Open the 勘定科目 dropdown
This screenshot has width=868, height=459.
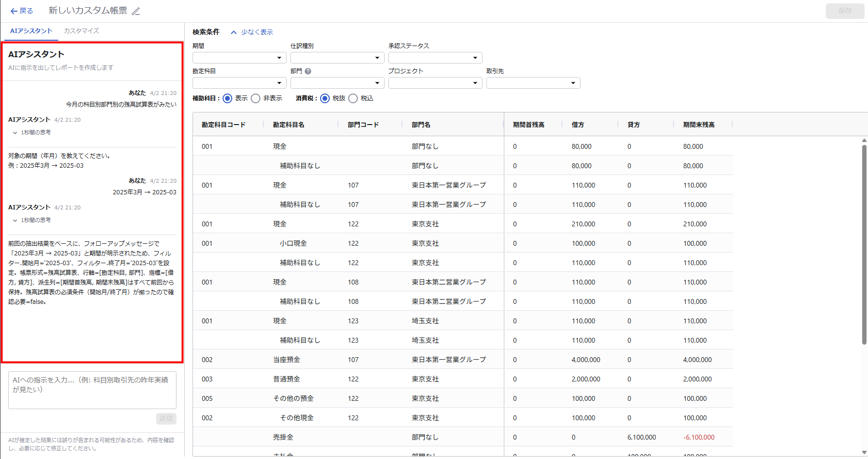coord(239,83)
